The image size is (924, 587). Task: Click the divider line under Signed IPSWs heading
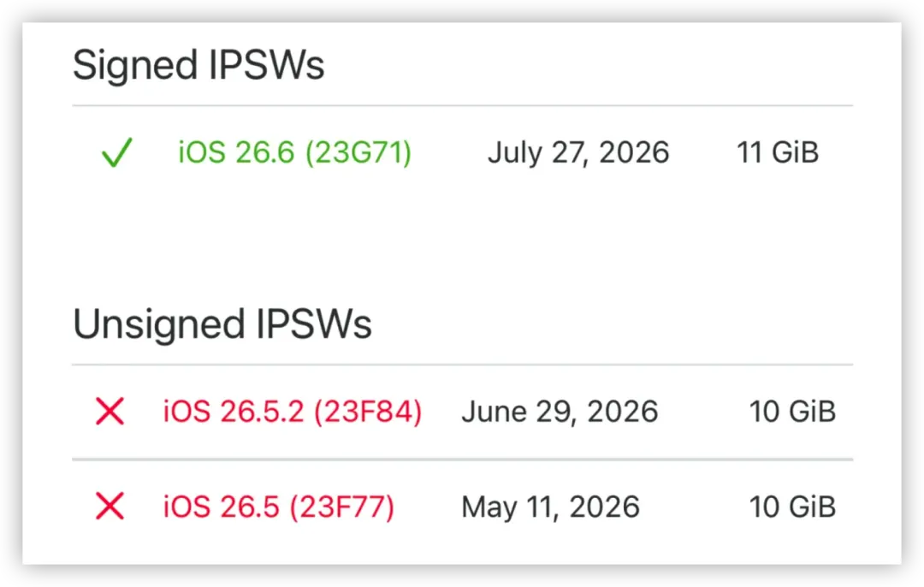[463, 105]
